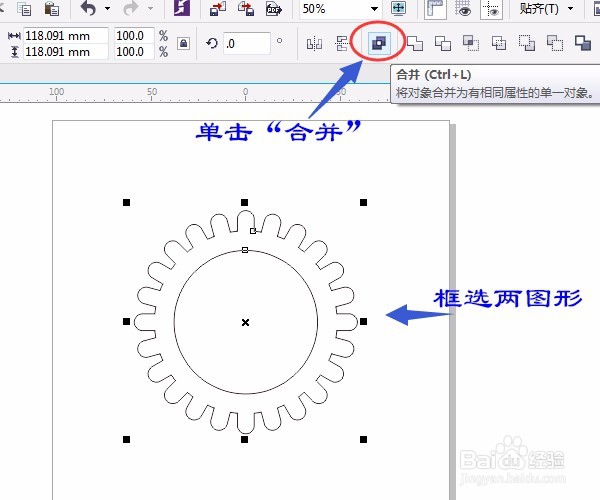
Task: Click the center X marker of selection
Action: pos(245,322)
